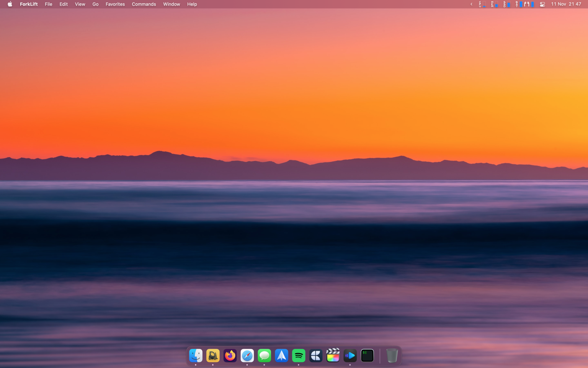The width and height of the screenshot is (588, 368).
Task: Click the Craft app icon in the Dock
Action: (x=316, y=356)
